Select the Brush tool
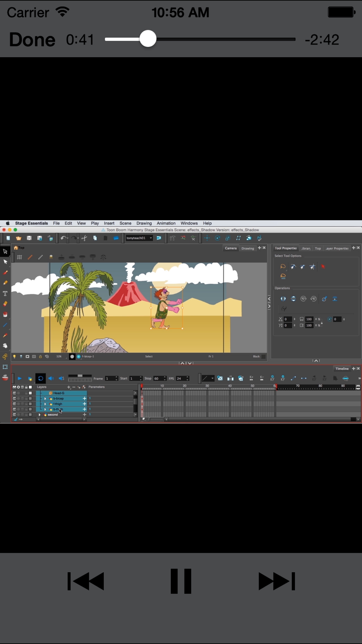 point(5,272)
